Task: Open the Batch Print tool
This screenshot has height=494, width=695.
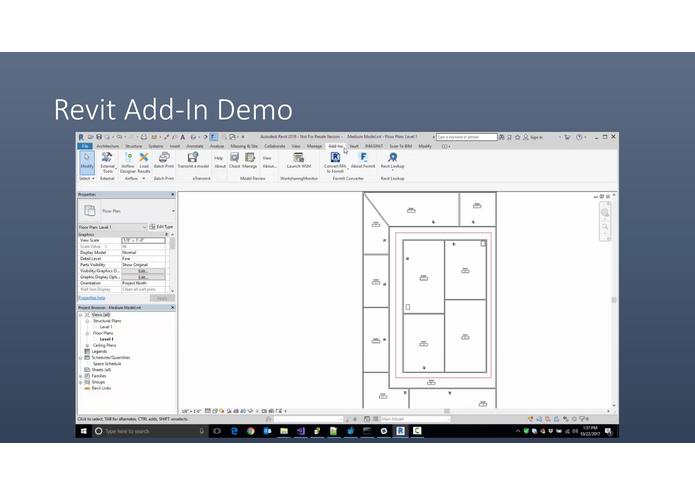Action: pos(164,160)
